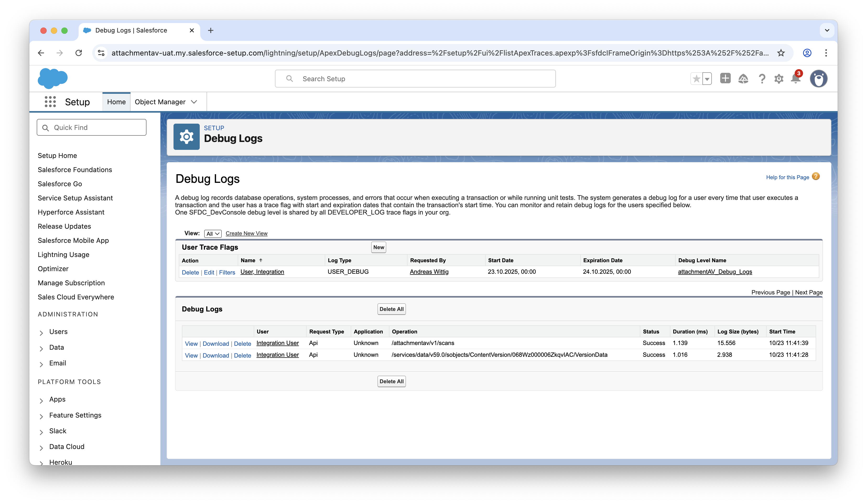Expand the Users section in sidebar
This screenshot has height=504, width=867.
tap(41, 332)
